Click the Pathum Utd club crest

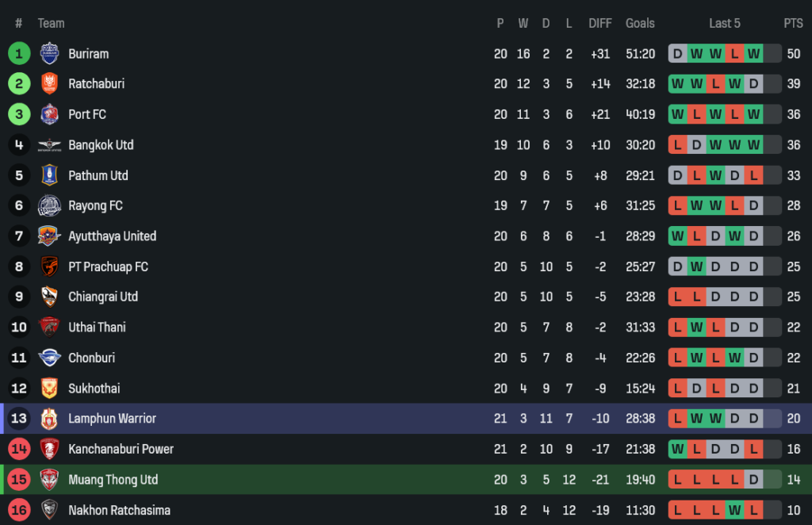coord(49,175)
